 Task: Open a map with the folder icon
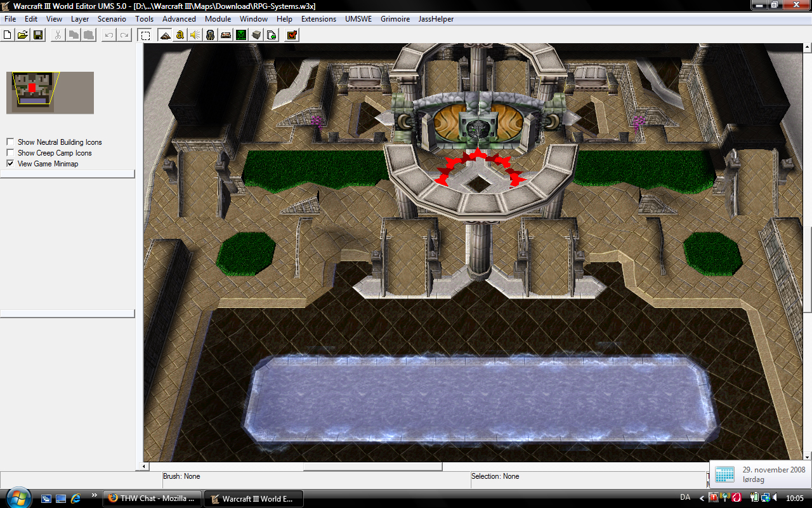pos(23,35)
